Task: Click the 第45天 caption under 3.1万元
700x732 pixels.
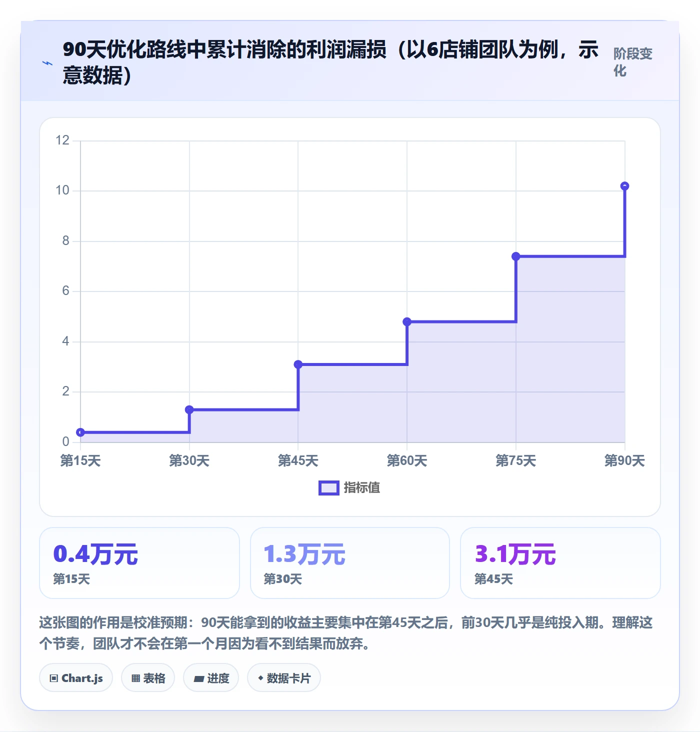Action: point(493,579)
